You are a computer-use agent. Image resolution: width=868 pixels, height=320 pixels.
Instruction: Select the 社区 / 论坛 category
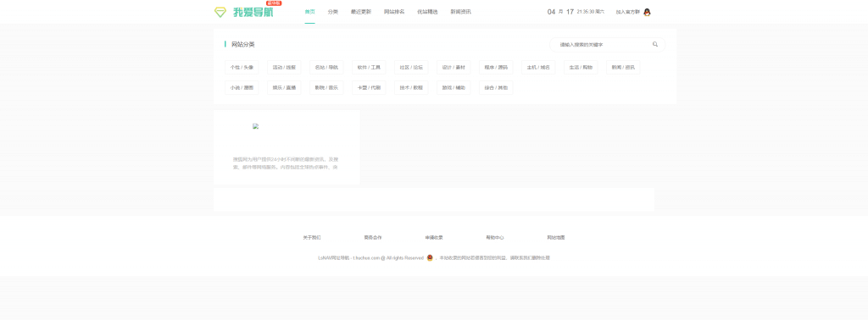click(411, 68)
